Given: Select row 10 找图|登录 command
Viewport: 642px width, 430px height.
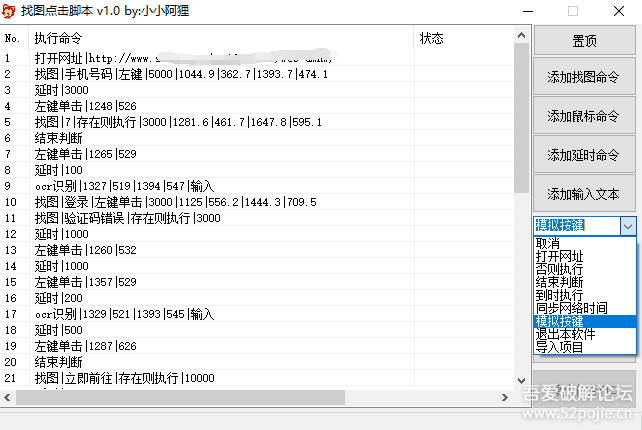Looking at the screenshot, I should (x=257, y=202).
